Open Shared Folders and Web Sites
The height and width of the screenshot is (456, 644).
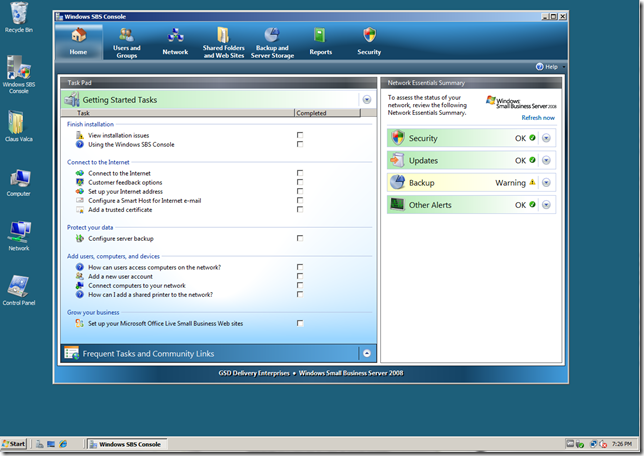[223, 41]
